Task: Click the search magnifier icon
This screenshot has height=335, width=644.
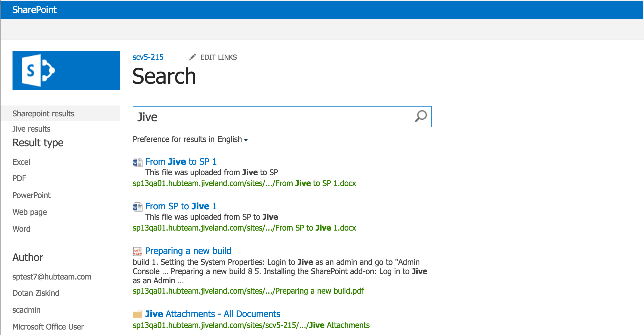Action: (421, 116)
